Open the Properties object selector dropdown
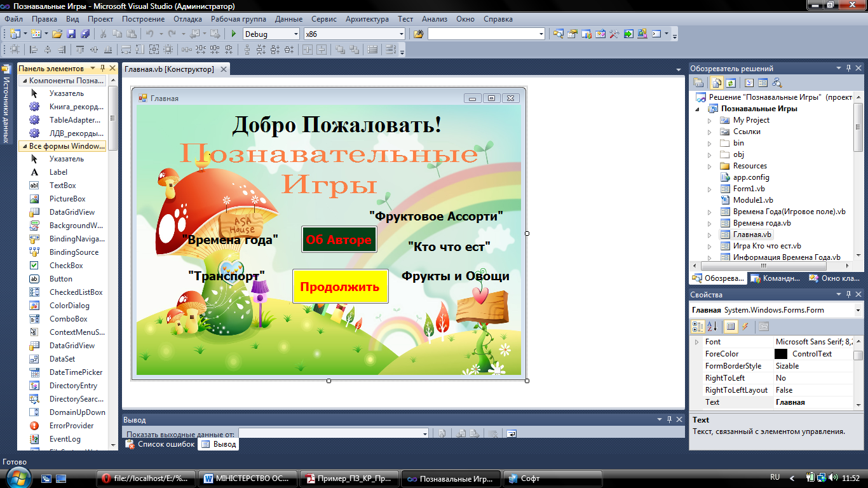868x488 pixels. [858, 310]
